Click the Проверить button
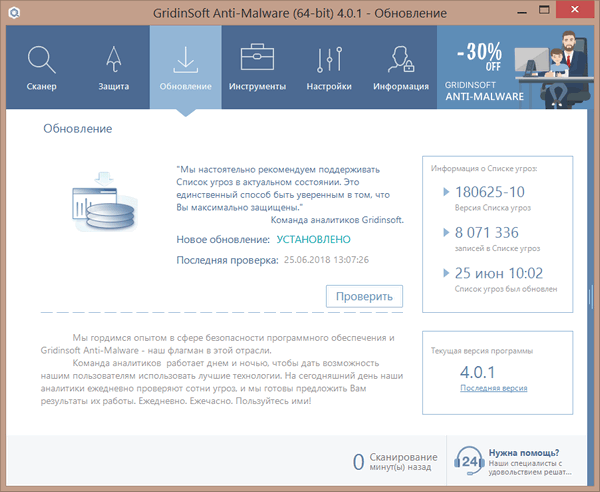The width and height of the screenshot is (600, 492). coord(364,296)
